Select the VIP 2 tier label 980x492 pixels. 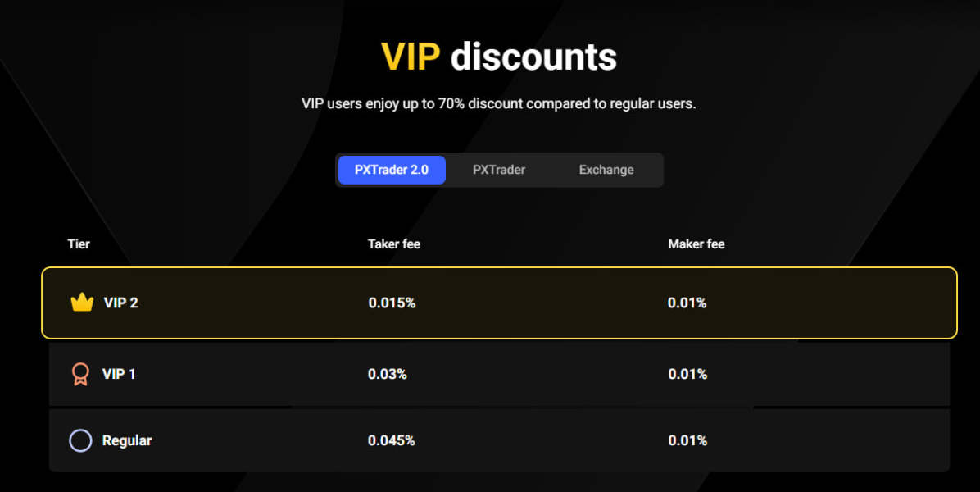tap(120, 303)
